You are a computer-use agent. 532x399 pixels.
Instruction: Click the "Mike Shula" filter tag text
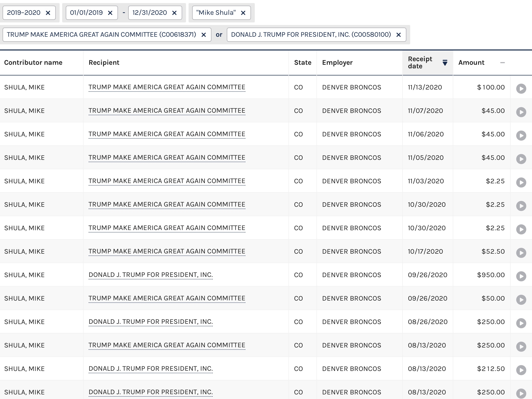[x=216, y=13]
